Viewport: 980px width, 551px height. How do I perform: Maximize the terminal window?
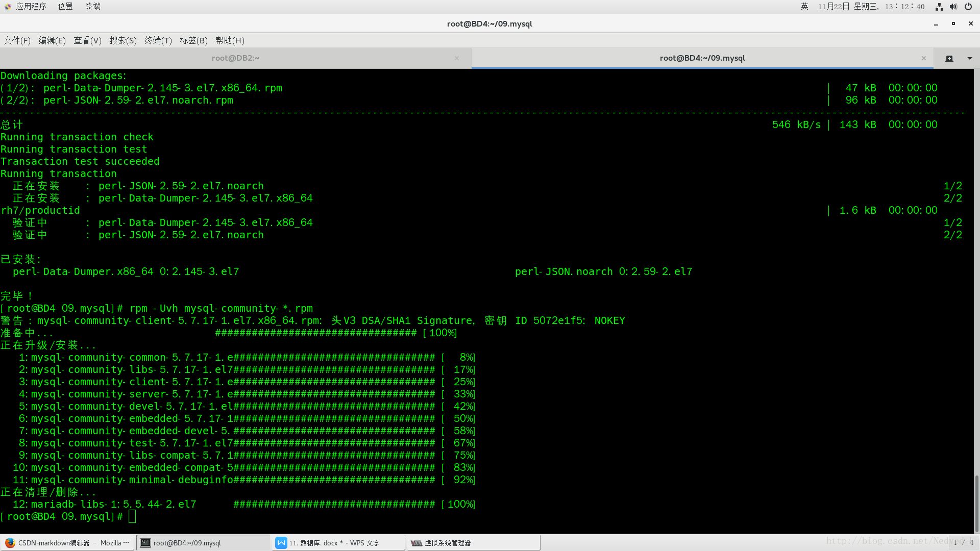click(x=953, y=24)
